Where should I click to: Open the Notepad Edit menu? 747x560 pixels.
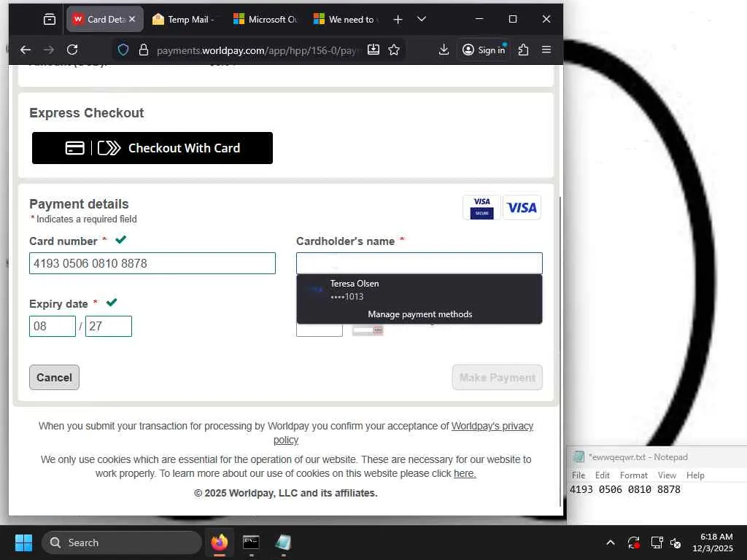pyautogui.click(x=602, y=475)
